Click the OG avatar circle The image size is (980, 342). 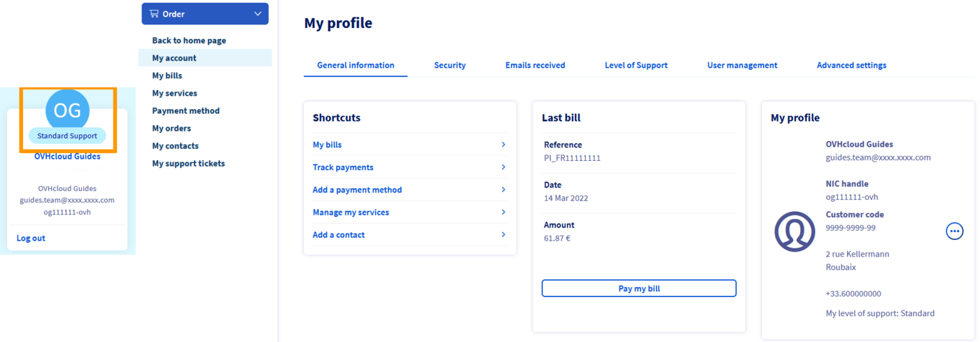[67, 110]
